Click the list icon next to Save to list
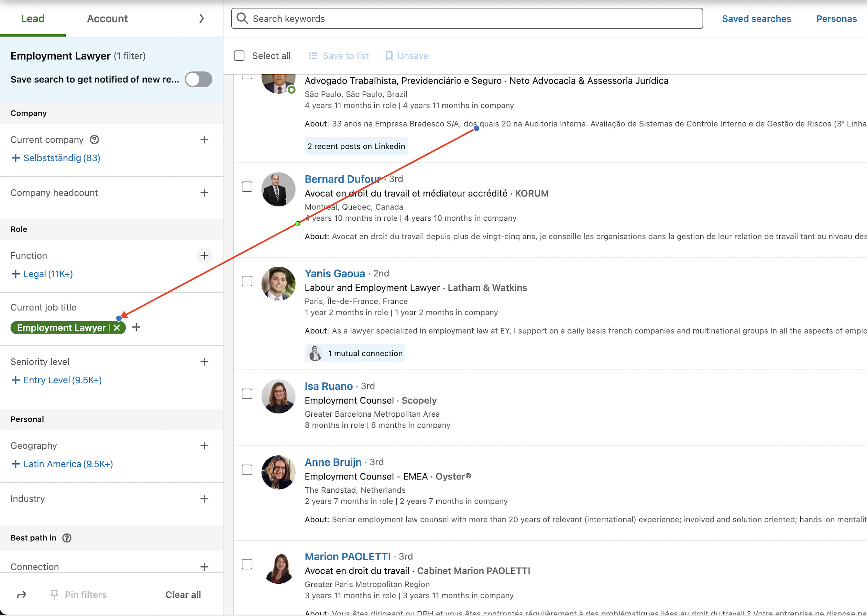867x616 pixels. 312,55
